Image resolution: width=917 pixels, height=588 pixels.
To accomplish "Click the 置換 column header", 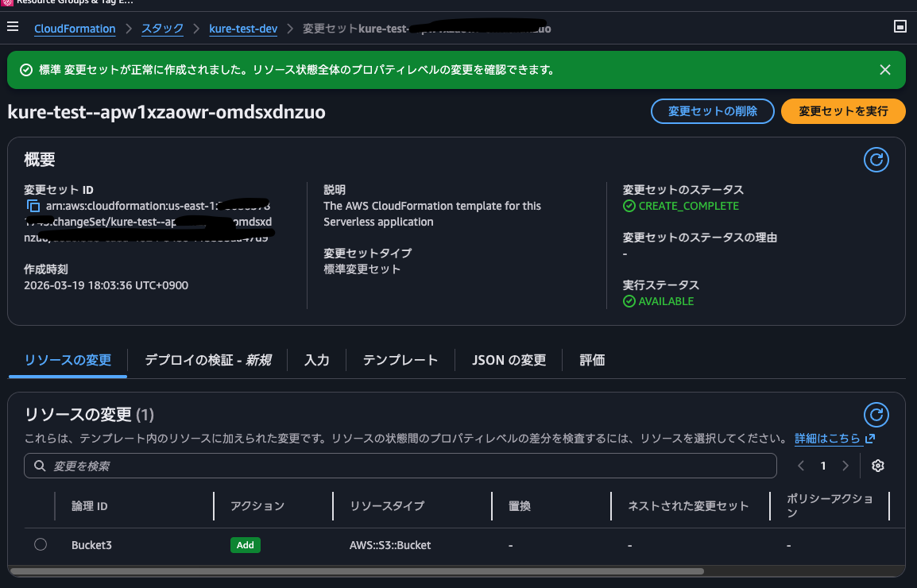I will (520, 506).
